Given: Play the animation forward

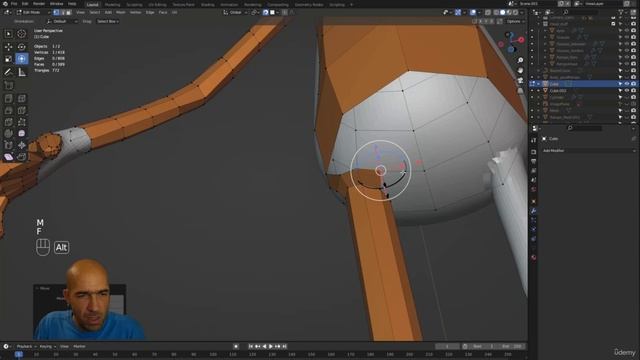Looking at the screenshot, I should click(x=271, y=347).
